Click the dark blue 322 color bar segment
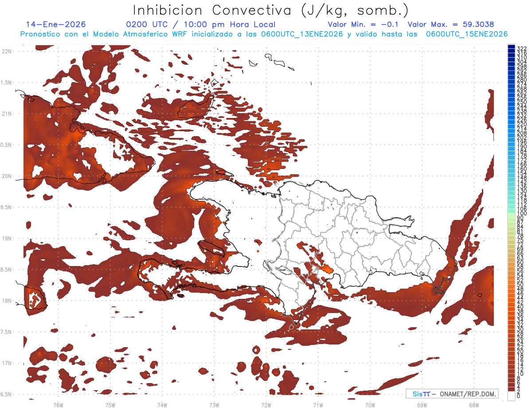The width and height of the screenshot is (532, 411). point(511,47)
